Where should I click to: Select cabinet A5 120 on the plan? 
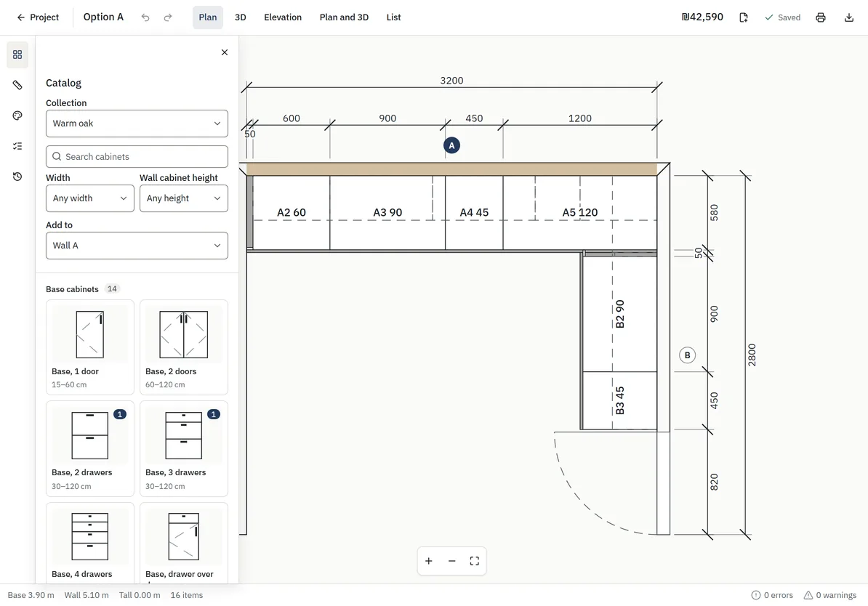coord(579,212)
